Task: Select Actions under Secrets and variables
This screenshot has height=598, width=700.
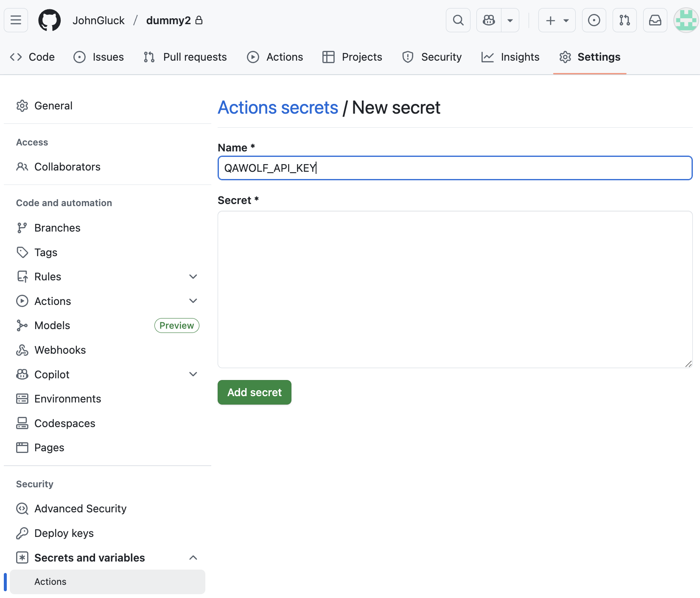Action: [107, 581]
